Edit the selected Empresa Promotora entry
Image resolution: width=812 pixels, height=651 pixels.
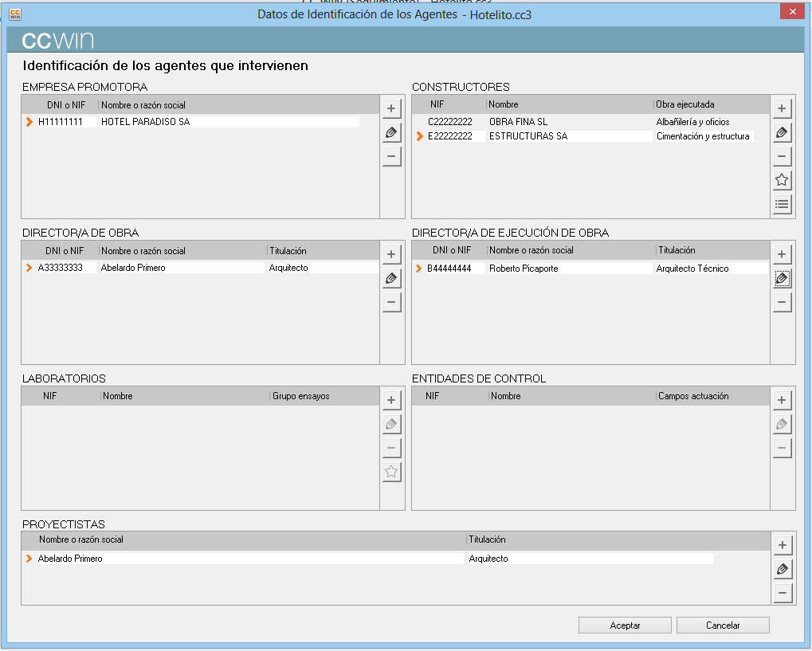[391, 132]
